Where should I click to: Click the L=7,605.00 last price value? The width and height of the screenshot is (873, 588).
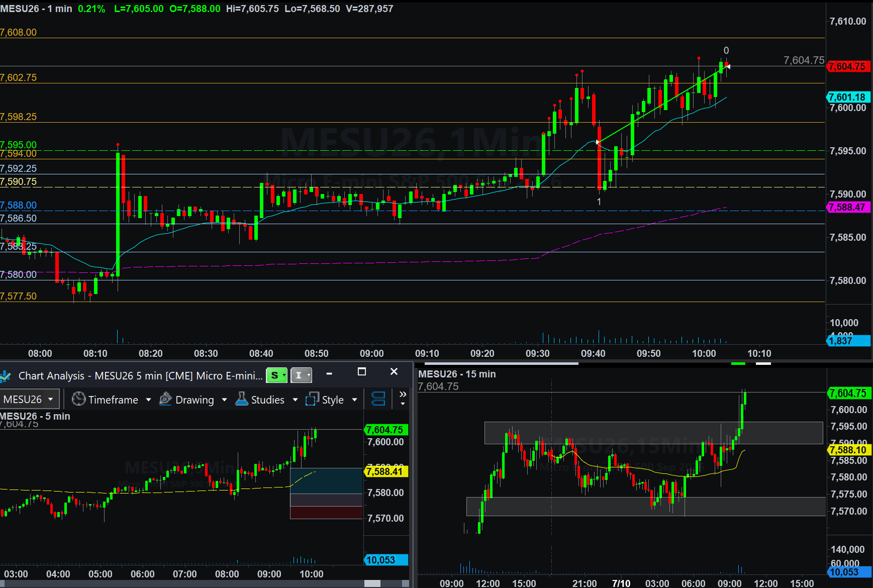[x=139, y=9]
